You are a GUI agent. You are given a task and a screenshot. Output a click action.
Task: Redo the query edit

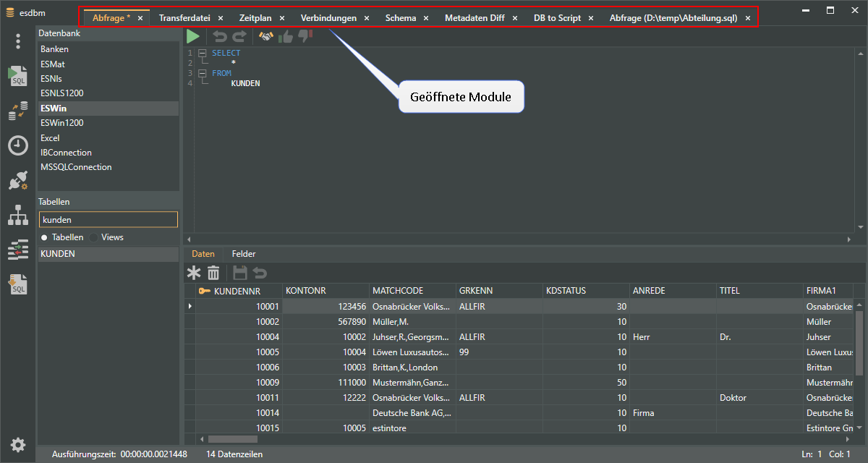coord(239,36)
